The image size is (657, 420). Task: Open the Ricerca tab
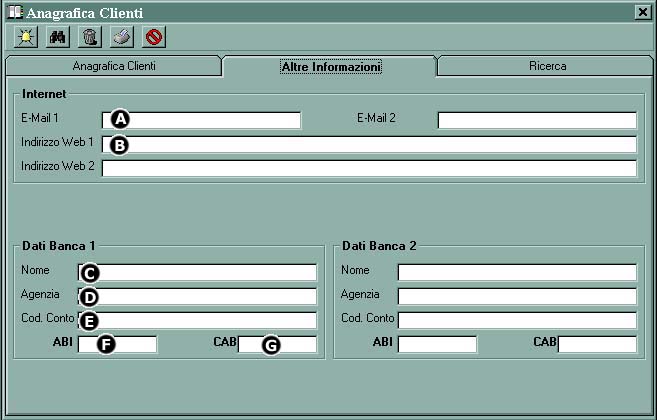(x=547, y=66)
